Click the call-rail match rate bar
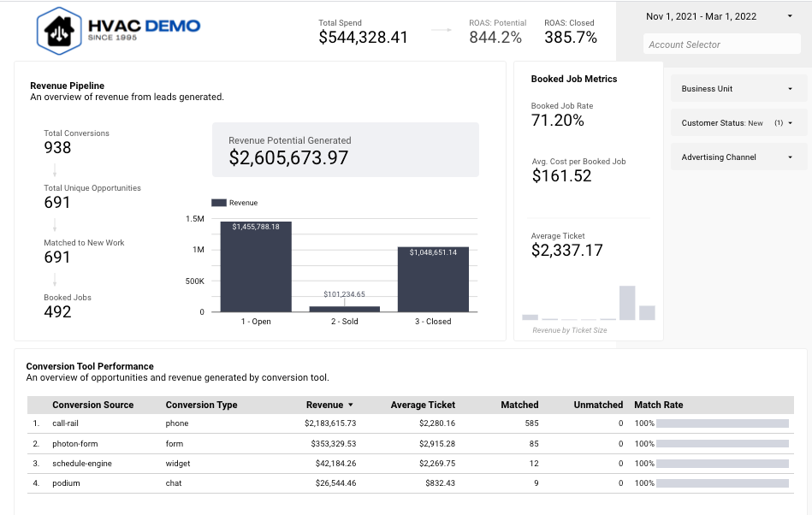This screenshot has height=515, width=812. [x=722, y=423]
